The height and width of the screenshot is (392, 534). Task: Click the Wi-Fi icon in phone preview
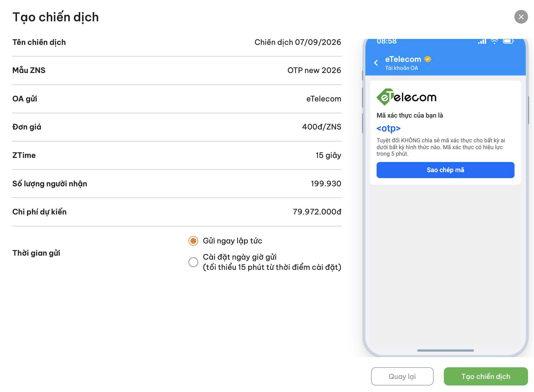coord(494,41)
